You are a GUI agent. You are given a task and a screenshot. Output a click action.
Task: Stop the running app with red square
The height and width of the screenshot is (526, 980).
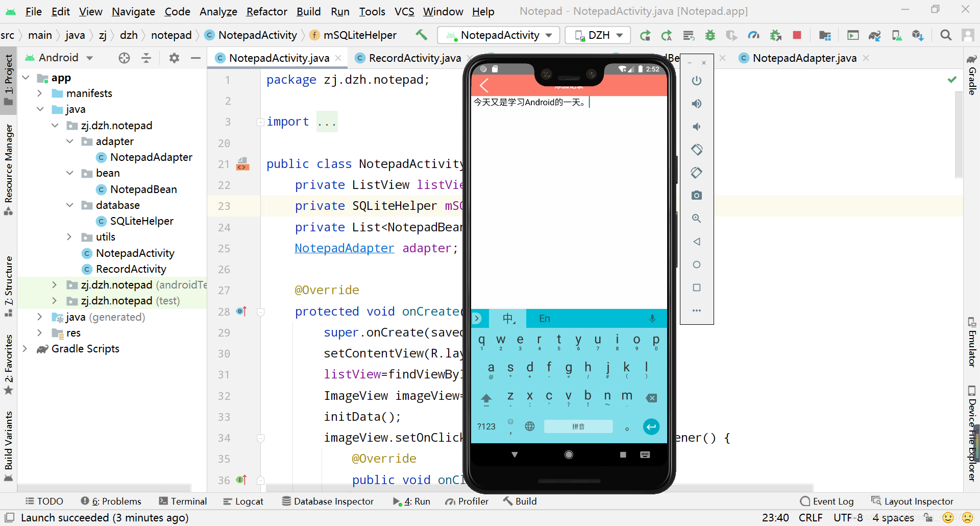coord(797,35)
